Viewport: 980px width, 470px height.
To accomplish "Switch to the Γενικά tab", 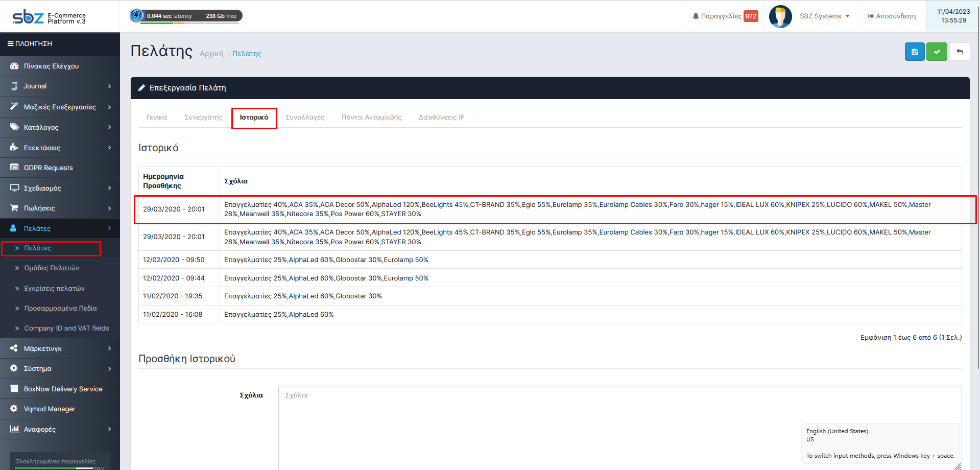I will point(157,118).
